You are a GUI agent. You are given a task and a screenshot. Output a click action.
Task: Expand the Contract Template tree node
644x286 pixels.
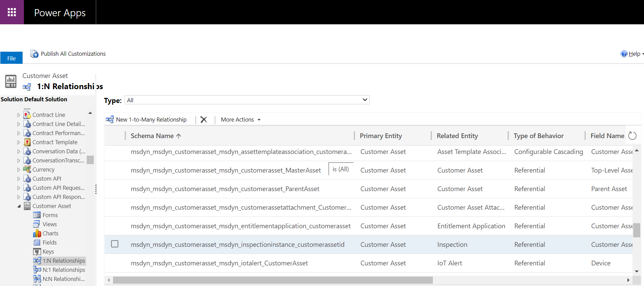coord(19,142)
